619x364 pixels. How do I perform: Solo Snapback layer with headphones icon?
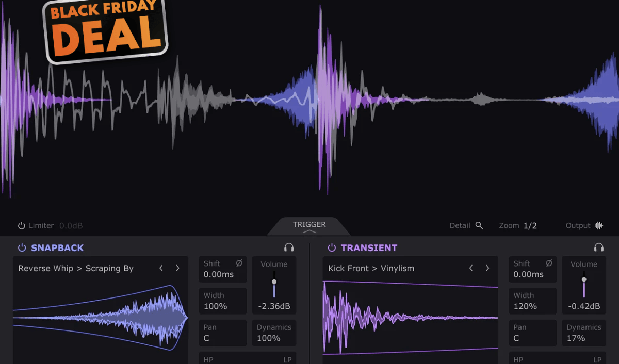[289, 247]
